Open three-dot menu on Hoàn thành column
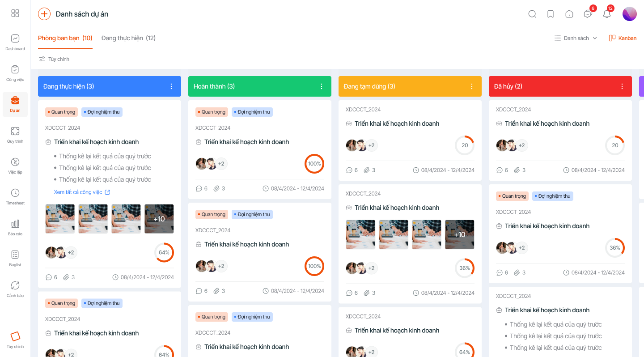 (322, 86)
